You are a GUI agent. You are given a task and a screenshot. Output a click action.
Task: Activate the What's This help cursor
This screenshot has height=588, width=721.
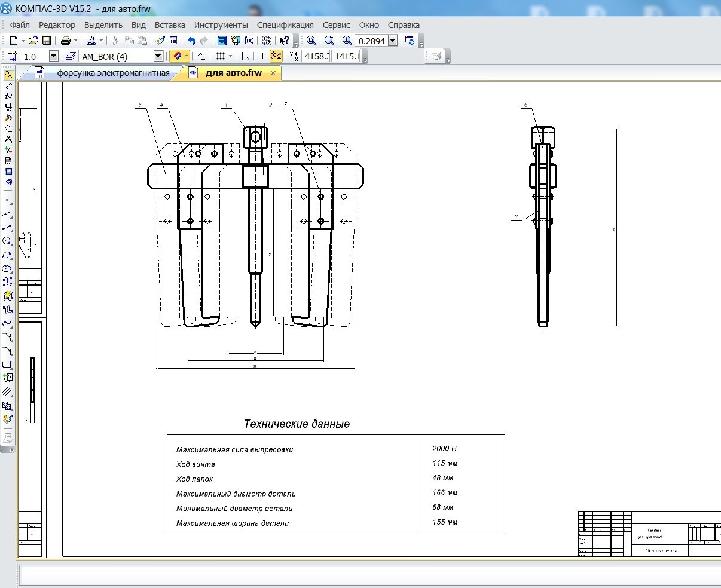pyautogui.click(x=285, y=41)
